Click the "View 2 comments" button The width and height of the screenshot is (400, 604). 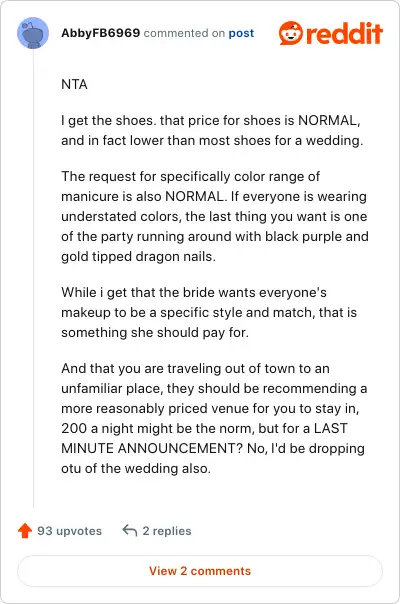200,571
